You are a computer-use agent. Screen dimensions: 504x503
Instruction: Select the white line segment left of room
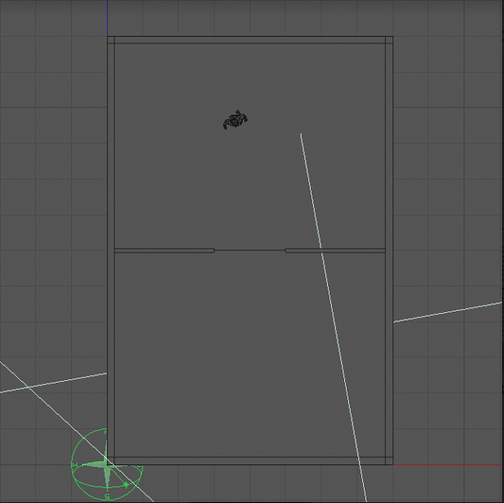(x=53, y=383)
